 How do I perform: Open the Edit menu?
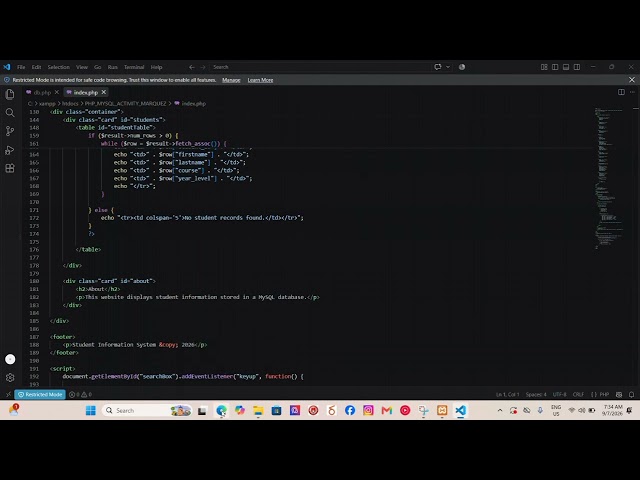click(36, 67)
